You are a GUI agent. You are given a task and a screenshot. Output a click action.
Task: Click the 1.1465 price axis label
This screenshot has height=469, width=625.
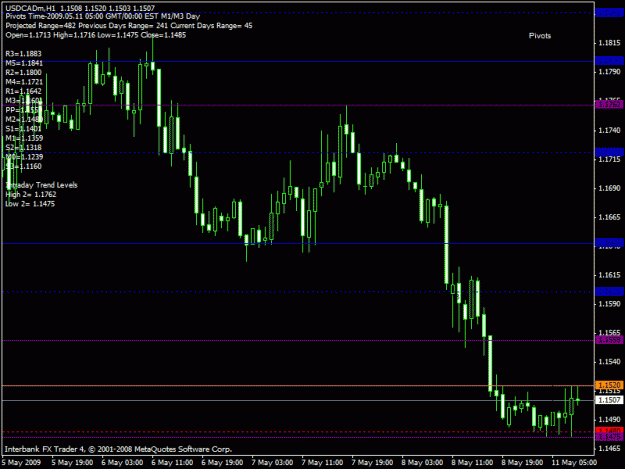tap(609, 449)
